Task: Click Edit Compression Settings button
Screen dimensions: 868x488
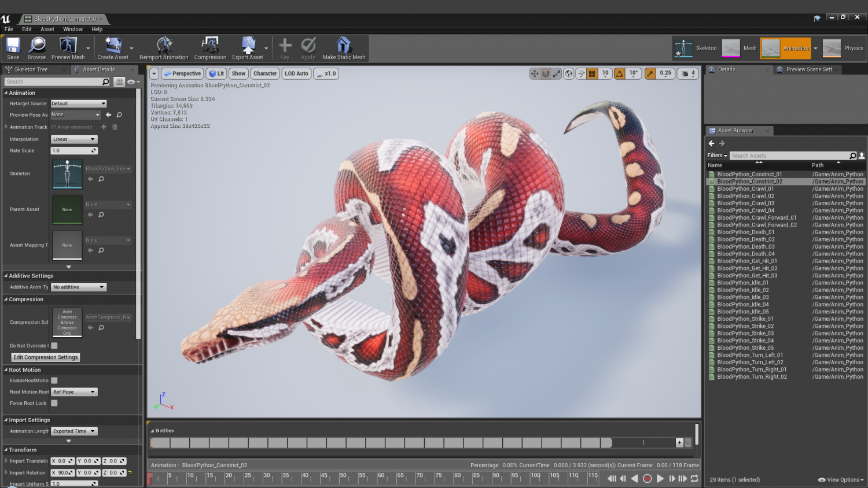Action: pos(46,357)
